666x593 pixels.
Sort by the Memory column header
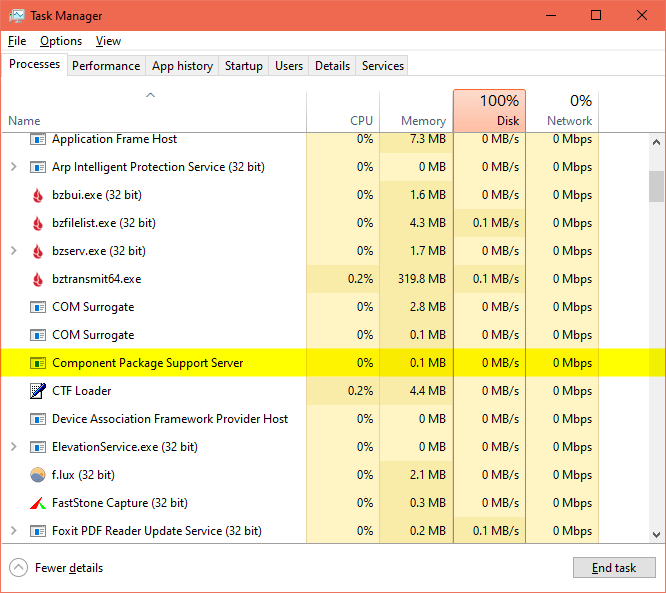(x=416, y=111)
